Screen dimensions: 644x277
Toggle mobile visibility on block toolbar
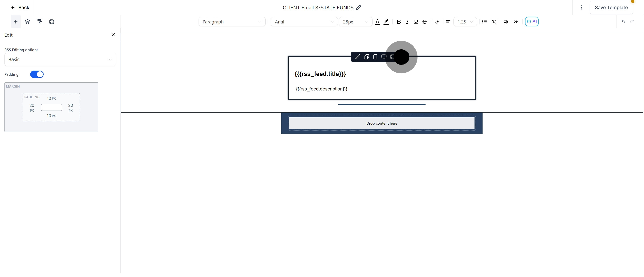[375, 57]
